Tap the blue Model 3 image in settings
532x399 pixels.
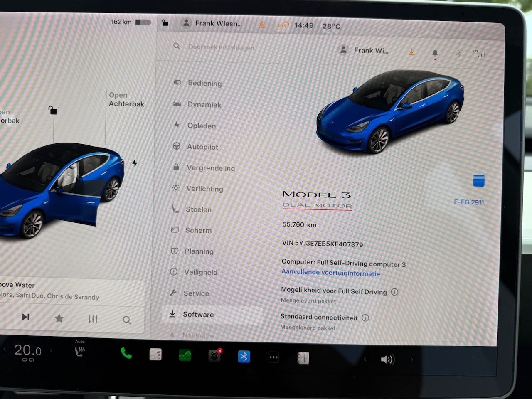click(x=390, y=111)
